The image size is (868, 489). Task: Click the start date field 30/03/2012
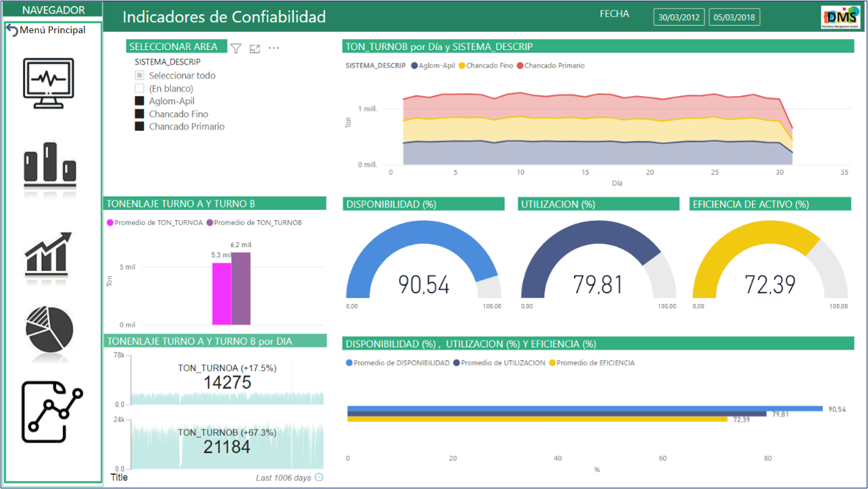click(679, 17)
